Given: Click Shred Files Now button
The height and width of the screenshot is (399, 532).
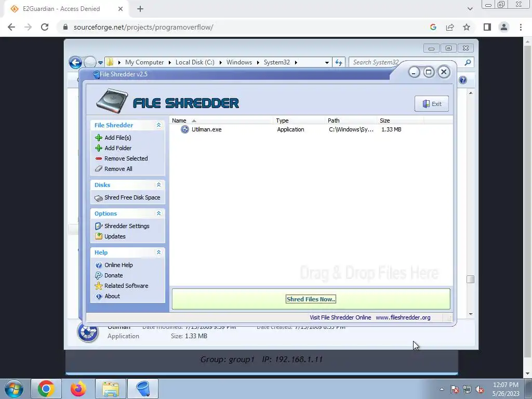Looking at the screenshot, I should (311, 299).
